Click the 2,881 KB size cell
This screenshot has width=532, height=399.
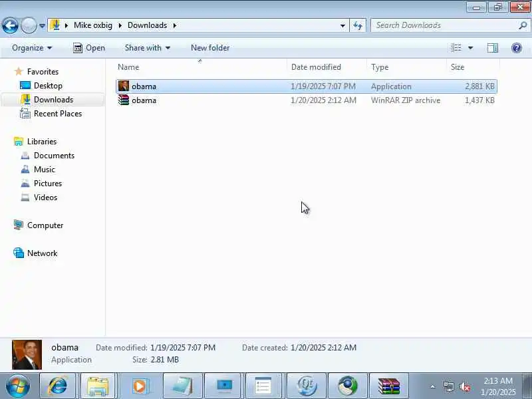coord(479,86)
